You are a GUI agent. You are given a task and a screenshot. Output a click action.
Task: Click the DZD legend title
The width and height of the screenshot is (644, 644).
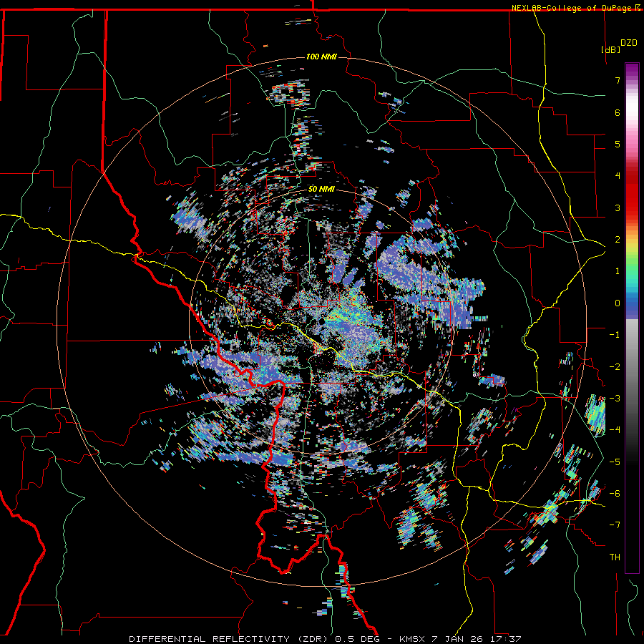(629, 43)
